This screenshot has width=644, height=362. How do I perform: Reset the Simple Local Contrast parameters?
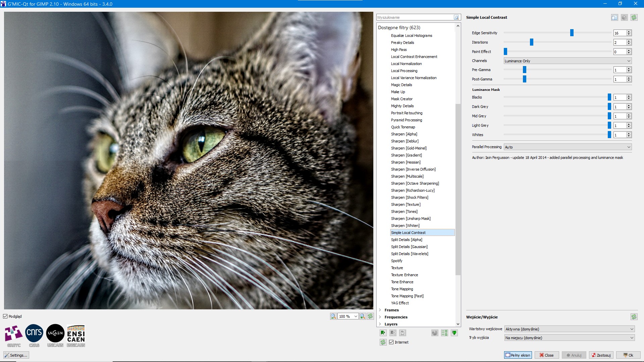click(634, 17)
